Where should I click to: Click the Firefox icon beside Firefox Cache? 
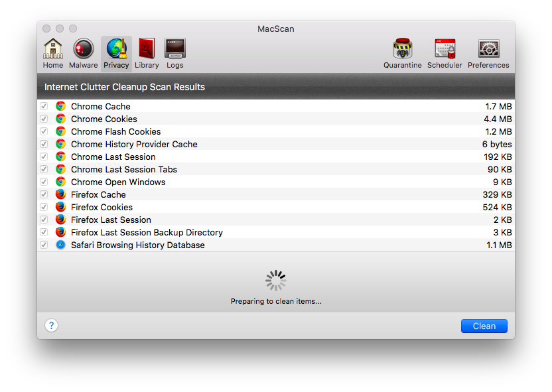(60, 194)
